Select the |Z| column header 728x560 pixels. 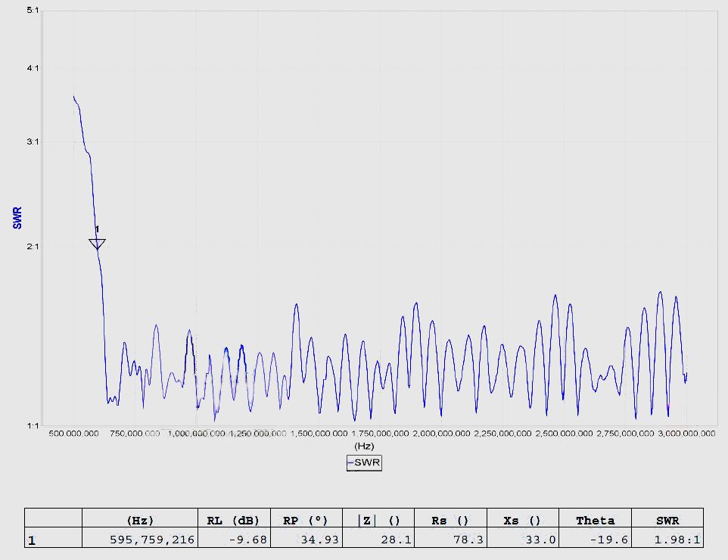pos(378,520)
